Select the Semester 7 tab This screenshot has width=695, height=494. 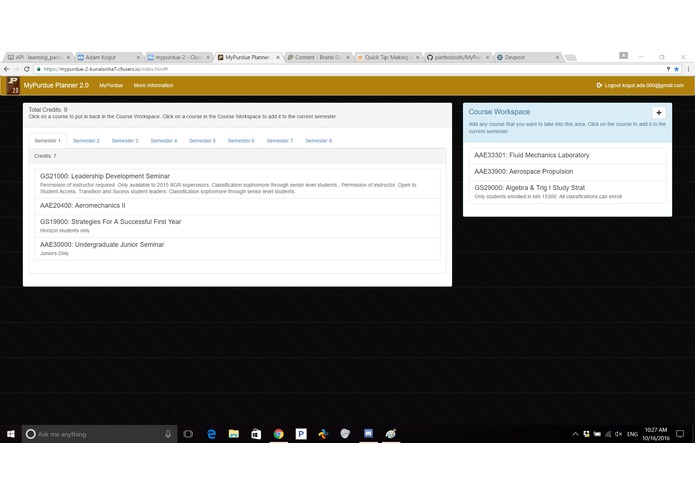coord(280,141)
